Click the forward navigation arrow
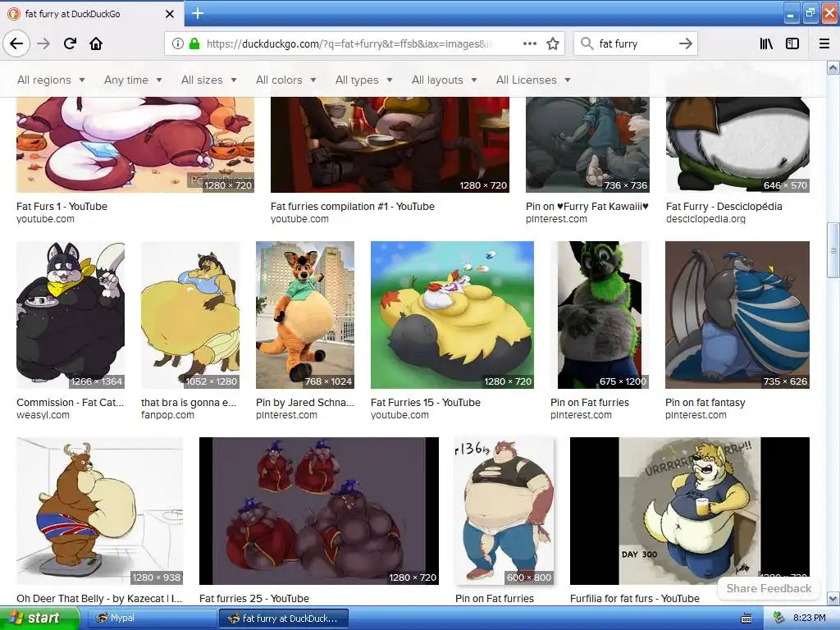This screenshot has height=630, width=840. [43, 43]
